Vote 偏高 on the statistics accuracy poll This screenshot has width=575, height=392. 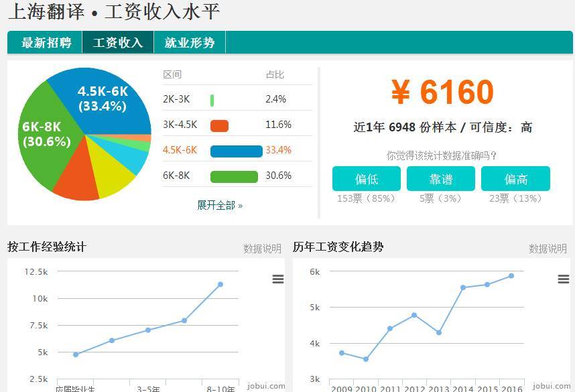click(517, 179)
